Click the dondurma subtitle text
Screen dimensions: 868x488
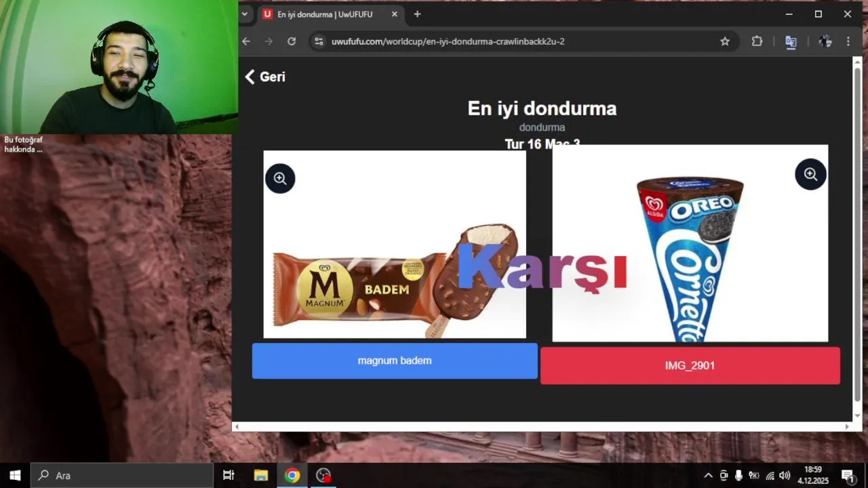pyautogui.click(x=542, y=127)
